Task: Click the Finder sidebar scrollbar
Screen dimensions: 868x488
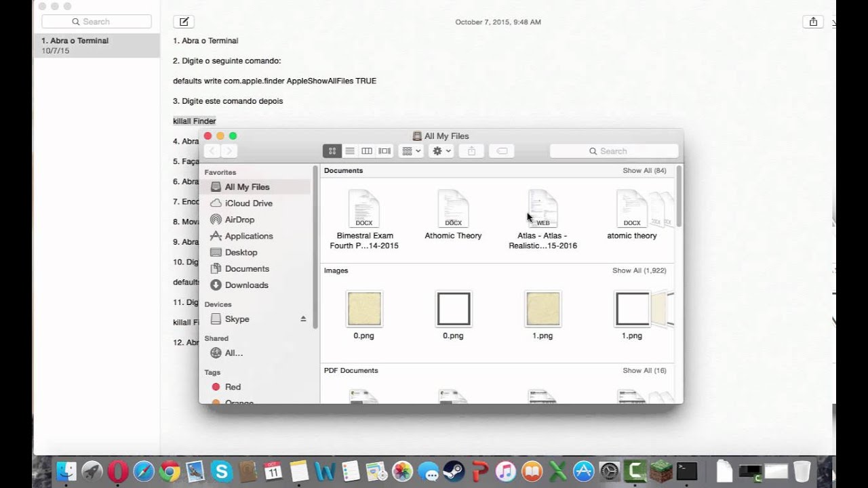Action: pyautogui.click(x=315, y=247)
